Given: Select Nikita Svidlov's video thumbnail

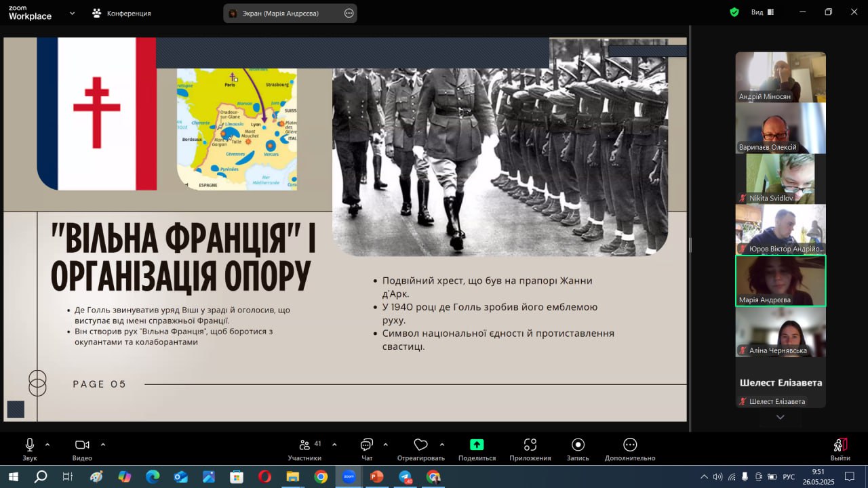Looking at the screenshot, I should [781, 179].
